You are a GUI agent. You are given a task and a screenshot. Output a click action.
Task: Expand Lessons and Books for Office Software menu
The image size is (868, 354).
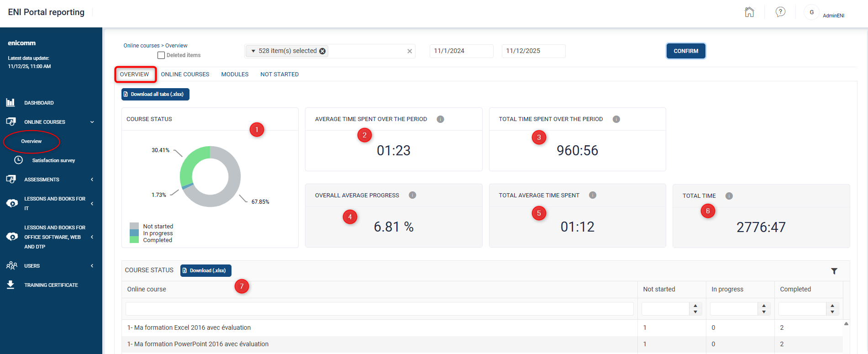[92, 237]
